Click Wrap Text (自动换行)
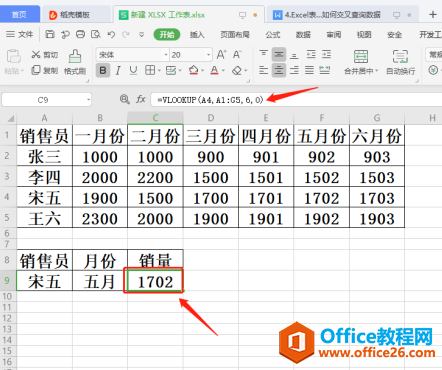The image size is (442, 370). coord(400,62)
